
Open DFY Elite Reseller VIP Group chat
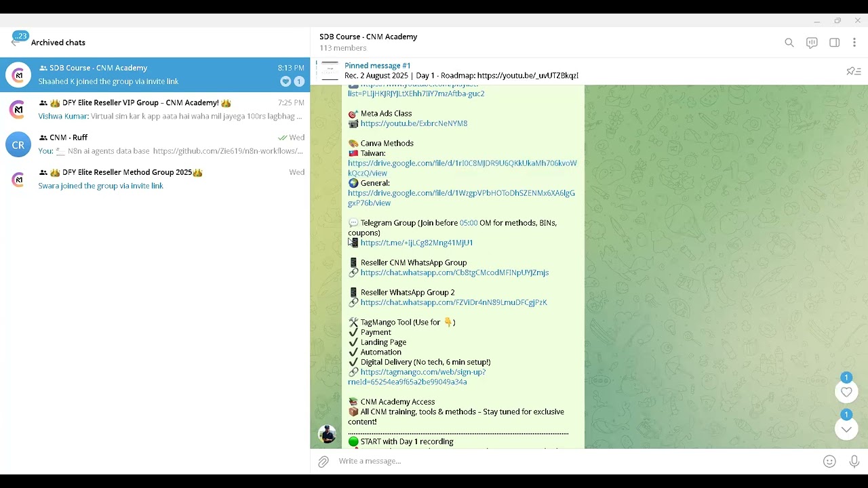click(155, 109)
